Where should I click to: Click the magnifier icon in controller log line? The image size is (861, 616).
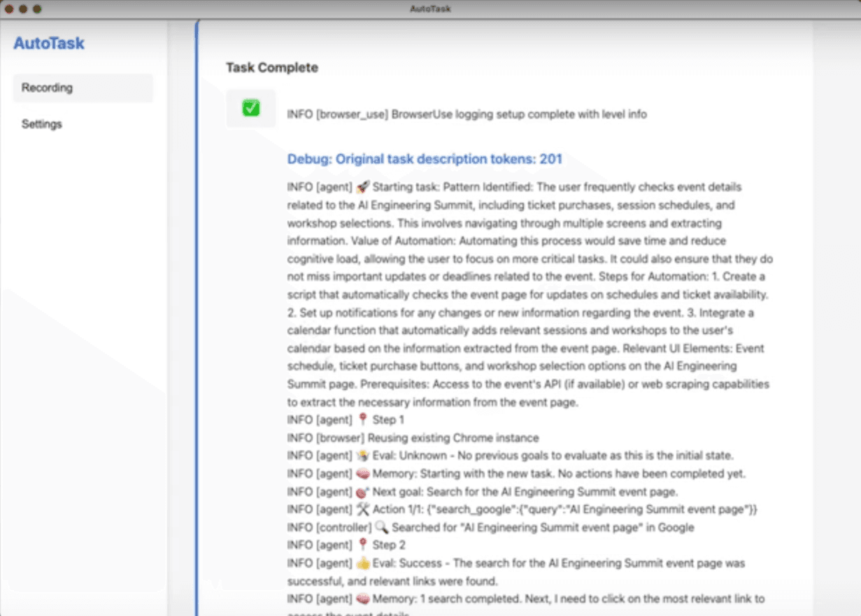click(382, 527)
